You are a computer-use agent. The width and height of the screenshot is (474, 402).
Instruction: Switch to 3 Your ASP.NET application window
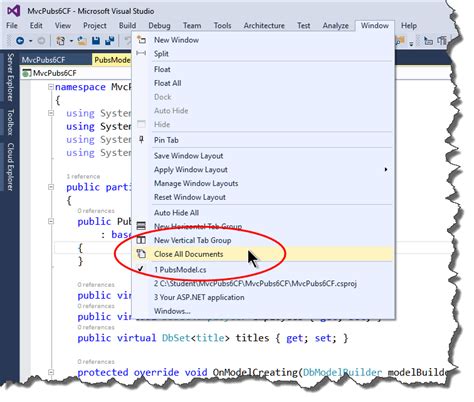pyautogui.click(x=263, y=297)
